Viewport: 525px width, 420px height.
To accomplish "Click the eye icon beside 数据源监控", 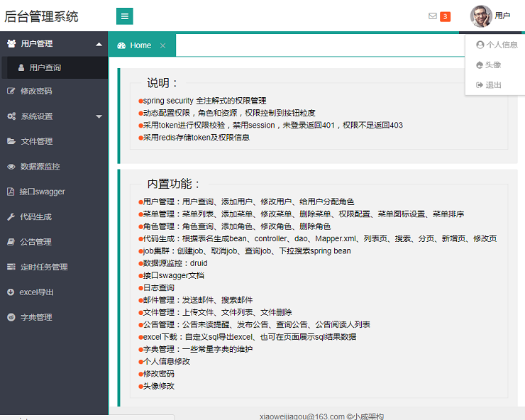I will click(x=11, y=167).
